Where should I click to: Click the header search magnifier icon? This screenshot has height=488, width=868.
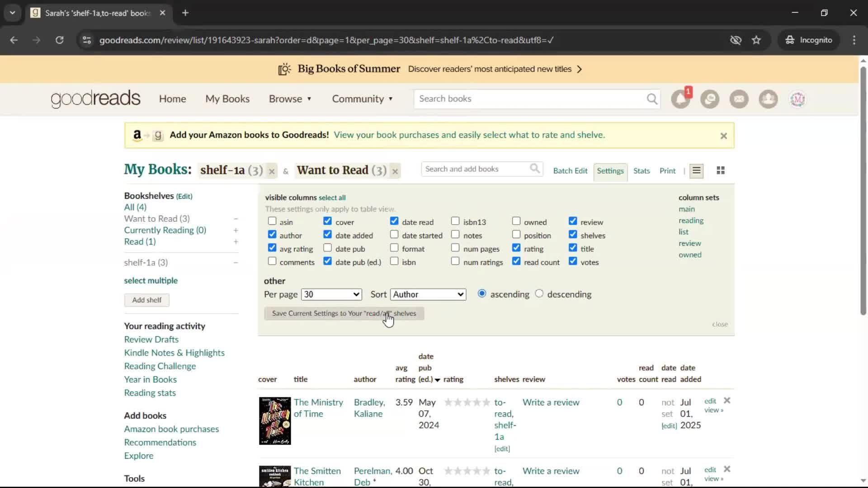click(652, 99)
